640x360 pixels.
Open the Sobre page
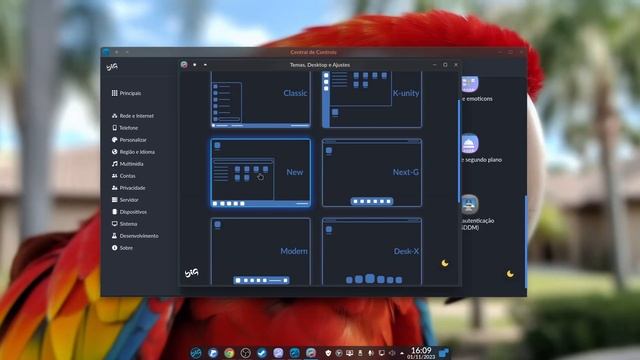[x=122, y=248]
